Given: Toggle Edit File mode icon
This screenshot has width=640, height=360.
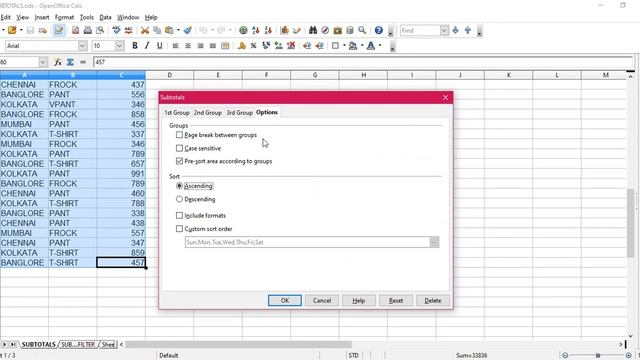Looking at the screenshot, I should click(59, 30).
